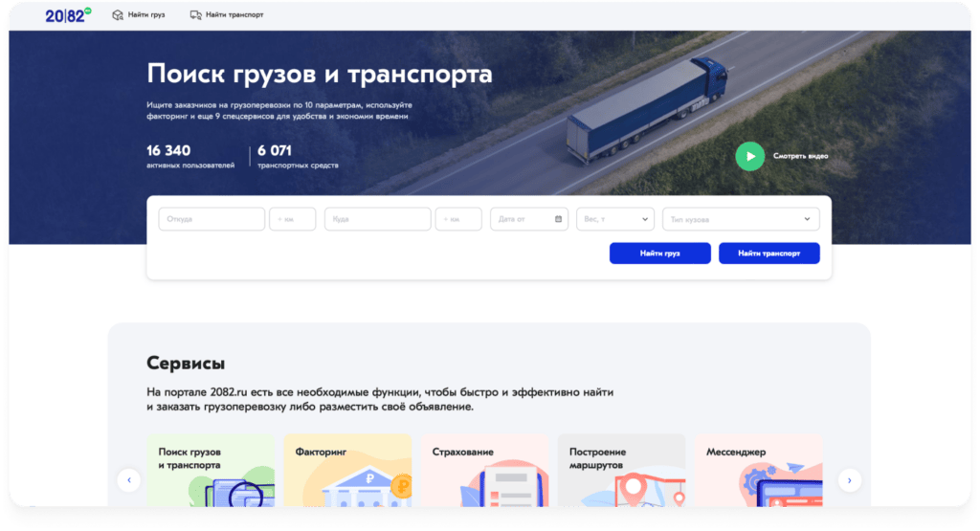The height and width of the screenshot is (531, 980).
Task: Click the Поиск грузов и транспорта headline
Action: (320, 74)
